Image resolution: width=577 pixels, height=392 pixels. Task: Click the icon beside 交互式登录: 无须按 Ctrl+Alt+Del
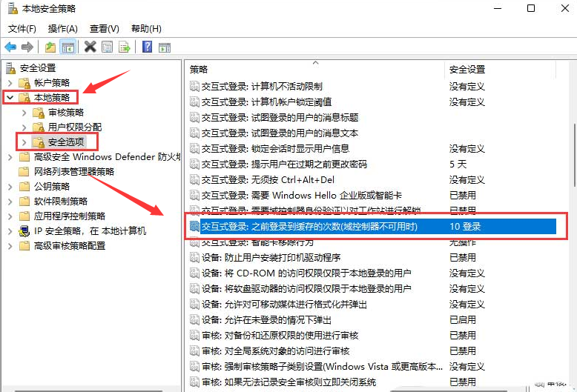[x=194, y=180]
